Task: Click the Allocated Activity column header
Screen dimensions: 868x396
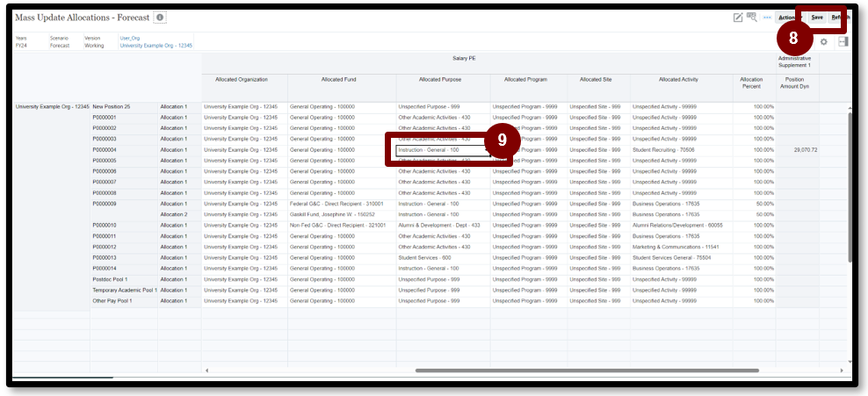Action: (676, 80)
